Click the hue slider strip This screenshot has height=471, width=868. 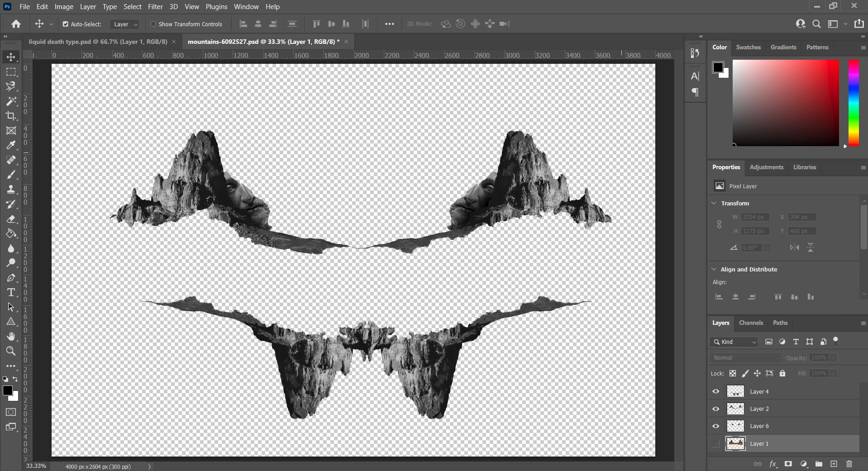pos(854,103)
